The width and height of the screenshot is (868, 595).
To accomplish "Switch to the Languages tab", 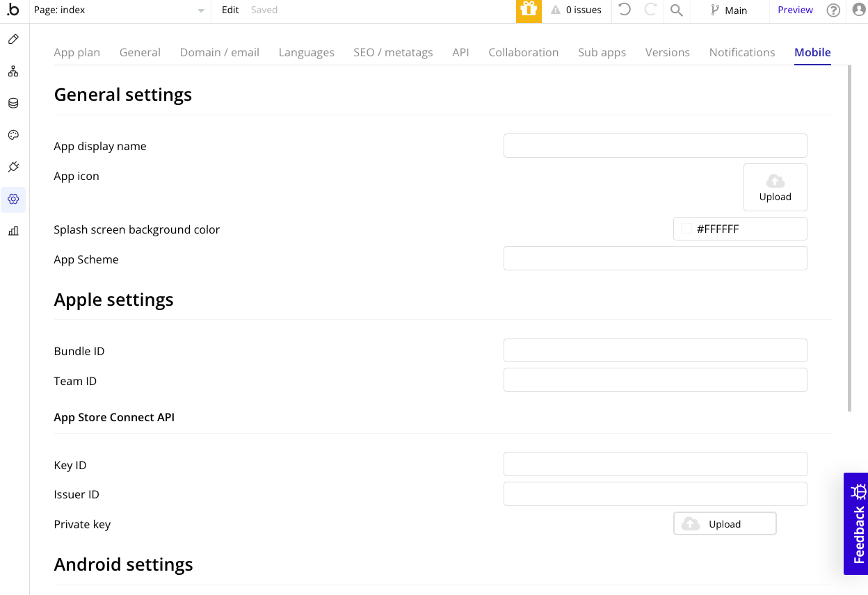I will 307,52.
